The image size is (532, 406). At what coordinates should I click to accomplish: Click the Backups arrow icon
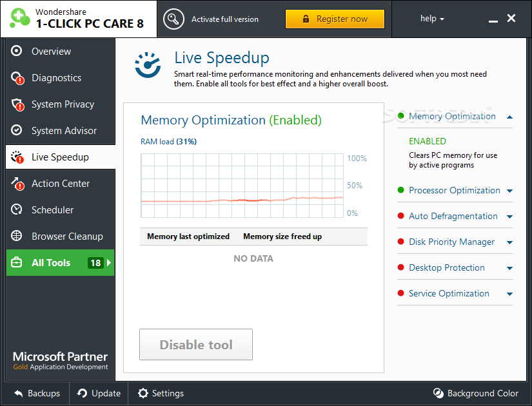pos(19,394)
